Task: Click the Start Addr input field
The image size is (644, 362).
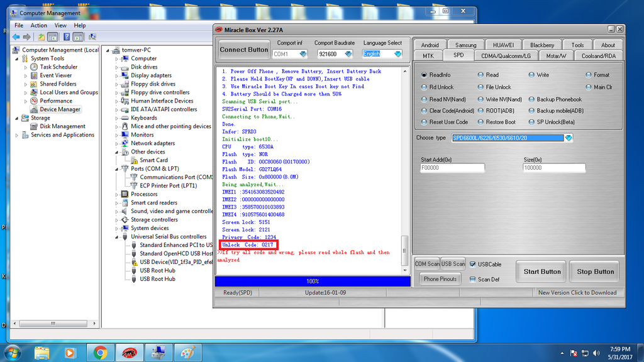Action: pyautogui.click(x=452, y=168)
